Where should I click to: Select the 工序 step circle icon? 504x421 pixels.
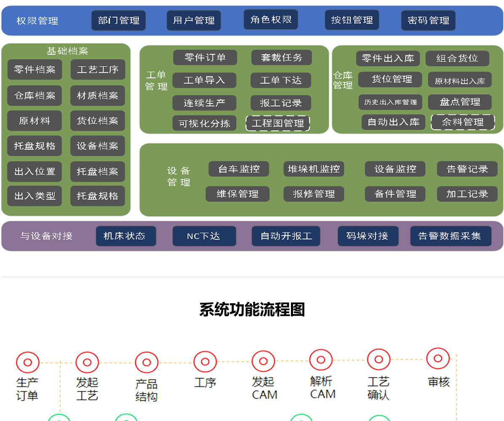(x=205, y=362)
